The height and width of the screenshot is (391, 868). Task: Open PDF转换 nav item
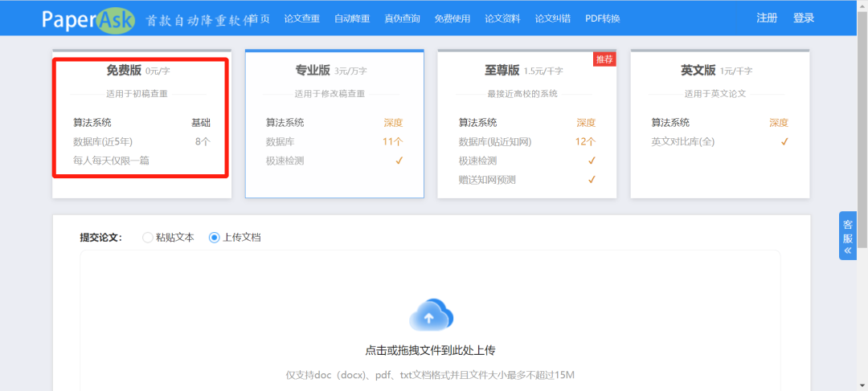click(602, 18)
